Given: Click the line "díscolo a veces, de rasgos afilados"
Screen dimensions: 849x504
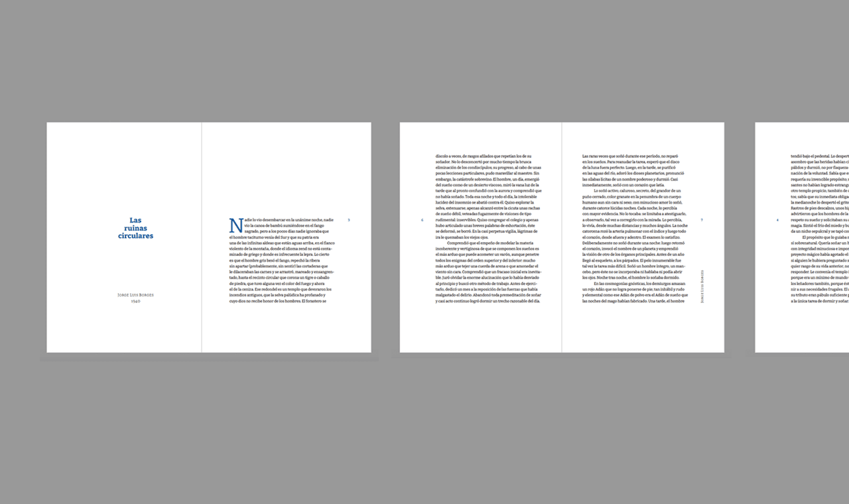Looking at the screenshot, I should click(x=484, y=156).
